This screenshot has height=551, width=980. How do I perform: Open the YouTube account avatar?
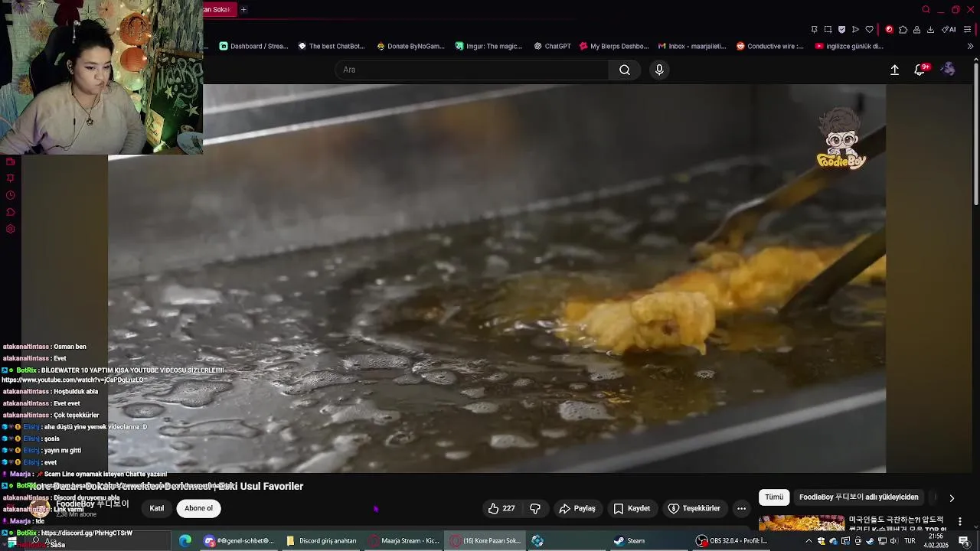click(948, 70)
